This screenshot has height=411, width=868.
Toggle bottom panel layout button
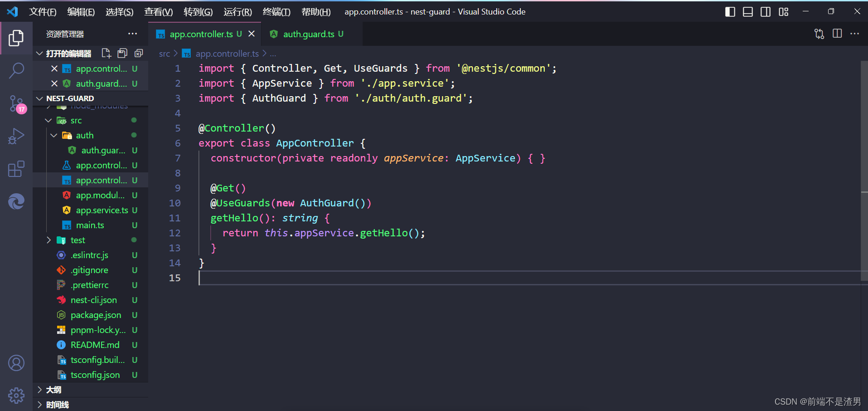[748, 12]
